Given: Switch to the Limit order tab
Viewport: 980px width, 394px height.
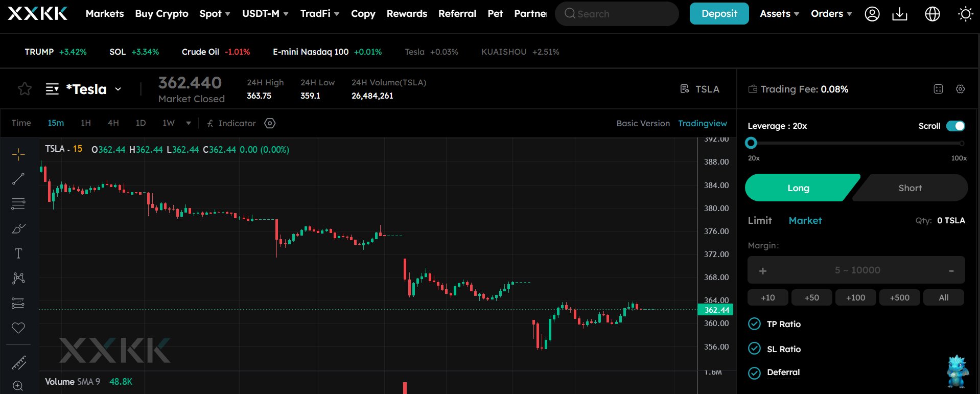Looking at the screenshot, I should point(760,220).
